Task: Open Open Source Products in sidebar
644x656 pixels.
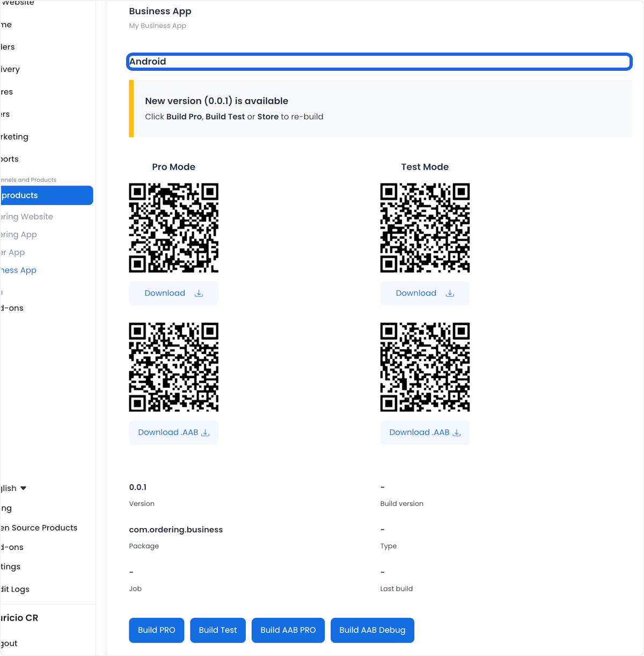Action: pos(39,528)
